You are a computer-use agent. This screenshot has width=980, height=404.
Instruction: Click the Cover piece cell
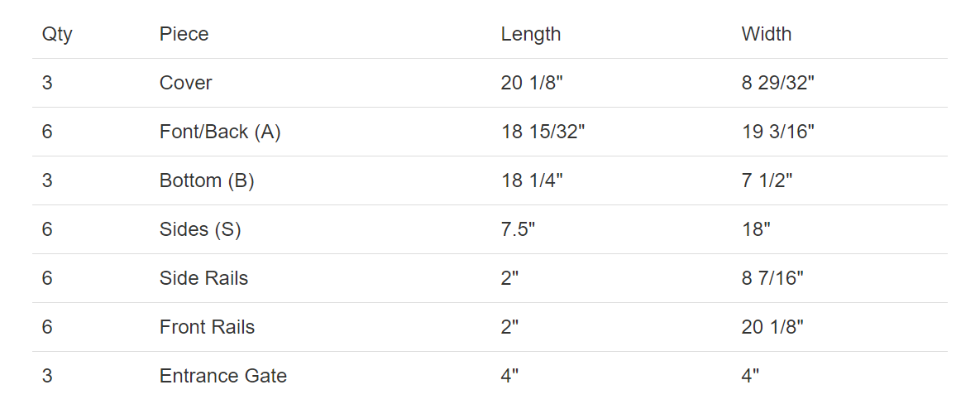click(x=185, y=83)
